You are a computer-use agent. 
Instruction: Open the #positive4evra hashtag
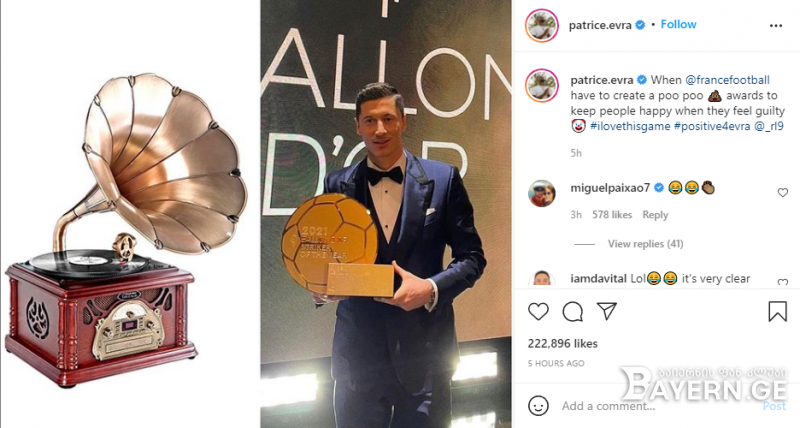click(712, 126)
